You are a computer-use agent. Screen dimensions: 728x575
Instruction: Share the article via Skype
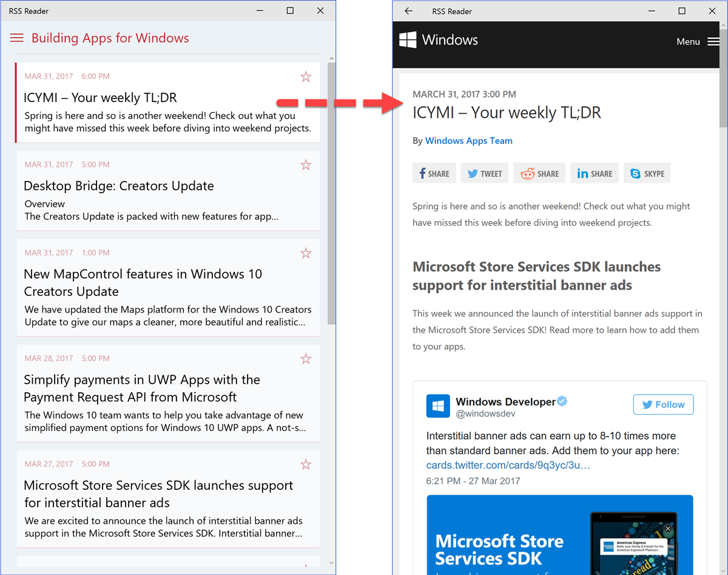pyautogui.click(x=647, y=174)
